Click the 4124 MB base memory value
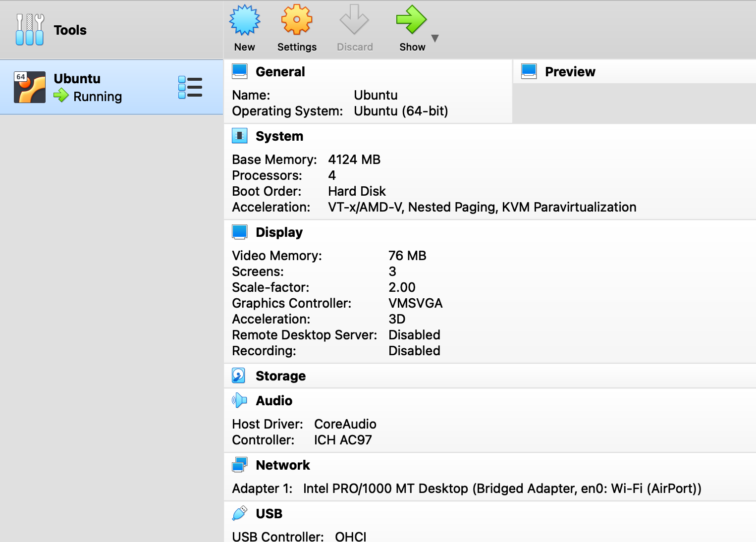Image resolution: width=756 pixels, height=542 pixels. point(354,160)
